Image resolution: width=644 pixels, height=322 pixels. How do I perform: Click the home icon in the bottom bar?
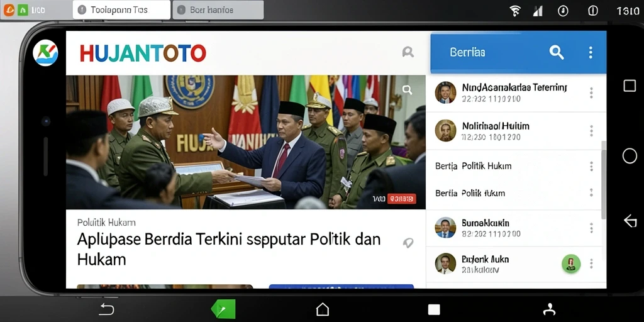(x=323, y=309)
